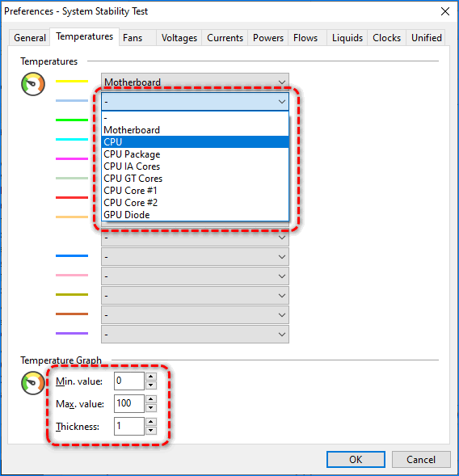Go to the Unified tab
The image size is (459, 476).
coord(426,38)
